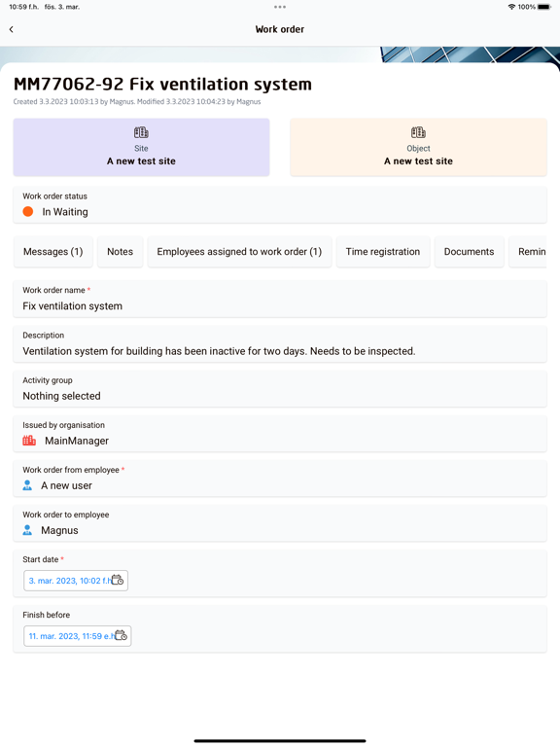Open the Messages (1) tab
Image resolution: width=560 pixels, height=747 pixels.
coord(53,252)
